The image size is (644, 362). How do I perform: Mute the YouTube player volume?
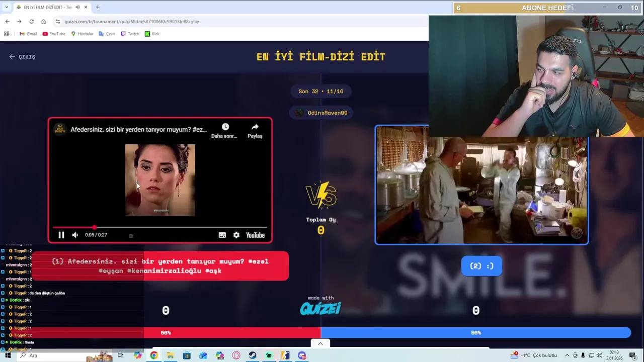point(75,235)
